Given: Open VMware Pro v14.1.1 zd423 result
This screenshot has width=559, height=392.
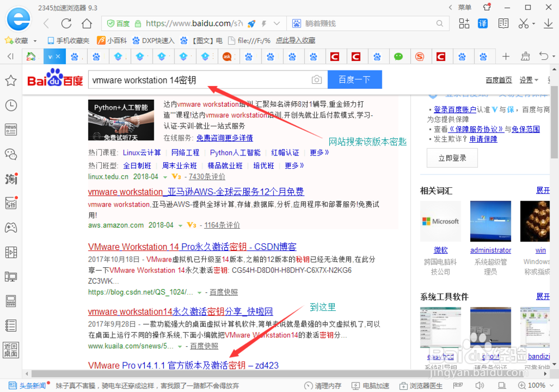Looking at the screenshot, I should tap(183, 365).
